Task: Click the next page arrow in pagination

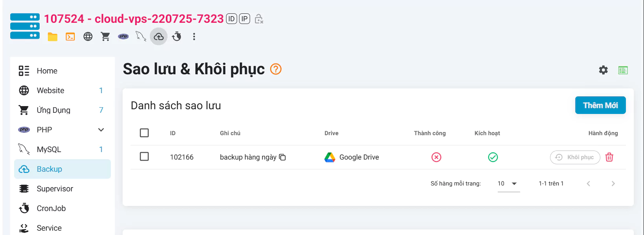Action: [613, 184]
